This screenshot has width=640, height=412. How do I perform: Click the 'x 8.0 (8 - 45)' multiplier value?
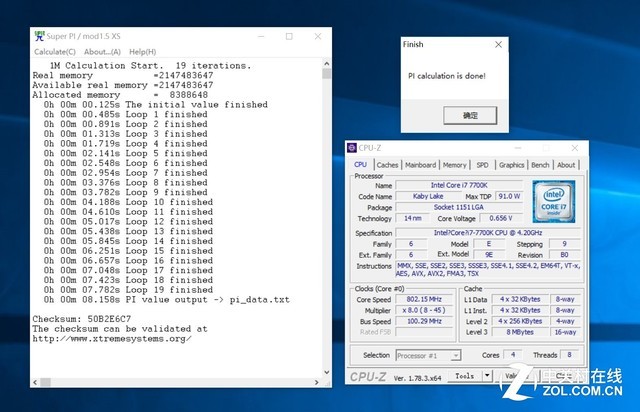click(424, 310)
